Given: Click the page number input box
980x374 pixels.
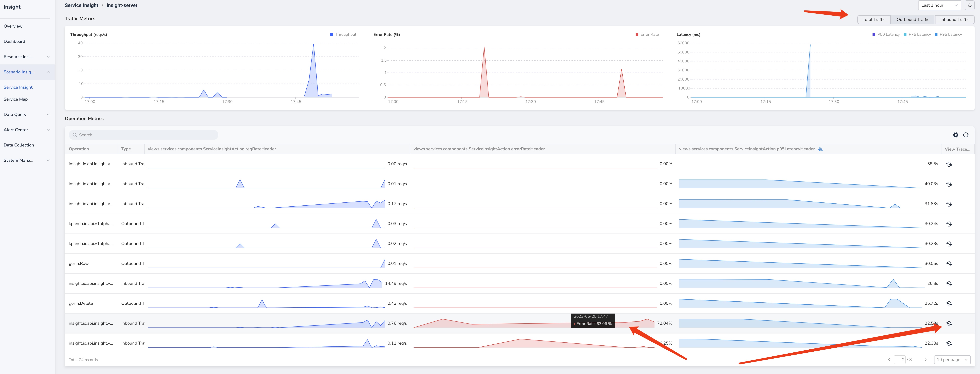Looking at the screenshot, I should coord(899,360).
